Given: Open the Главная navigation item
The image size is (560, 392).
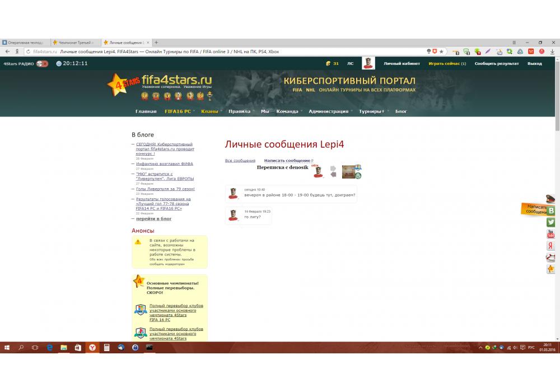Looking at the screenshot, I should 146,111.
